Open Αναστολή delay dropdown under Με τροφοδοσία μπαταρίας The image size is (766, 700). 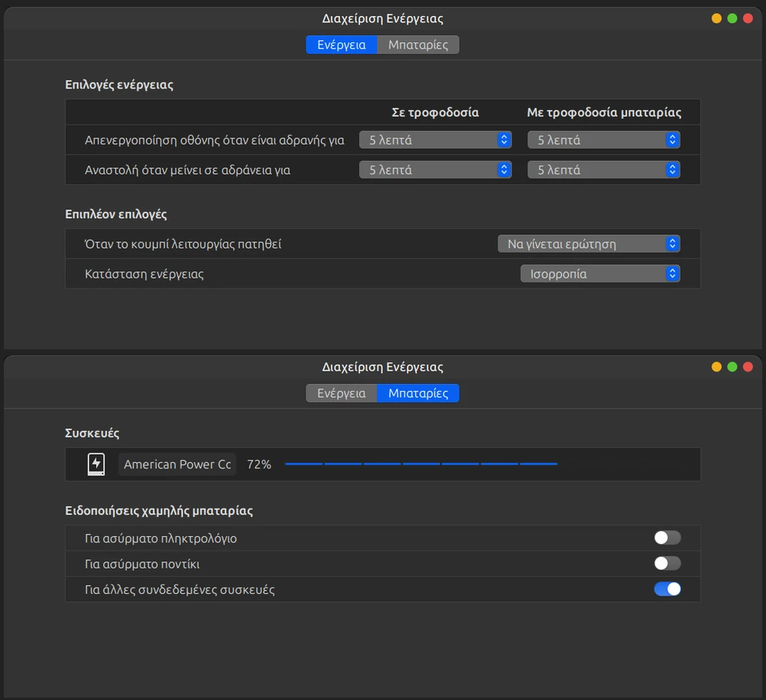604,170
